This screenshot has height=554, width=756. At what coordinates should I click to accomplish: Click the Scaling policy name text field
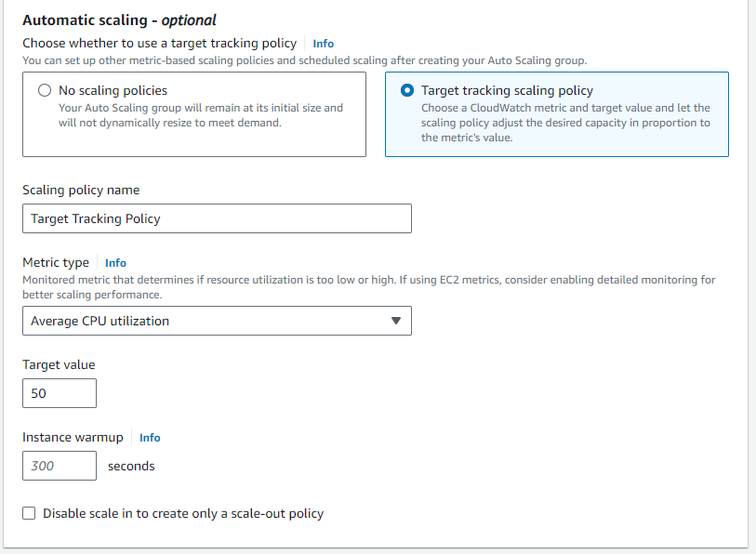(x=216, y=218)
